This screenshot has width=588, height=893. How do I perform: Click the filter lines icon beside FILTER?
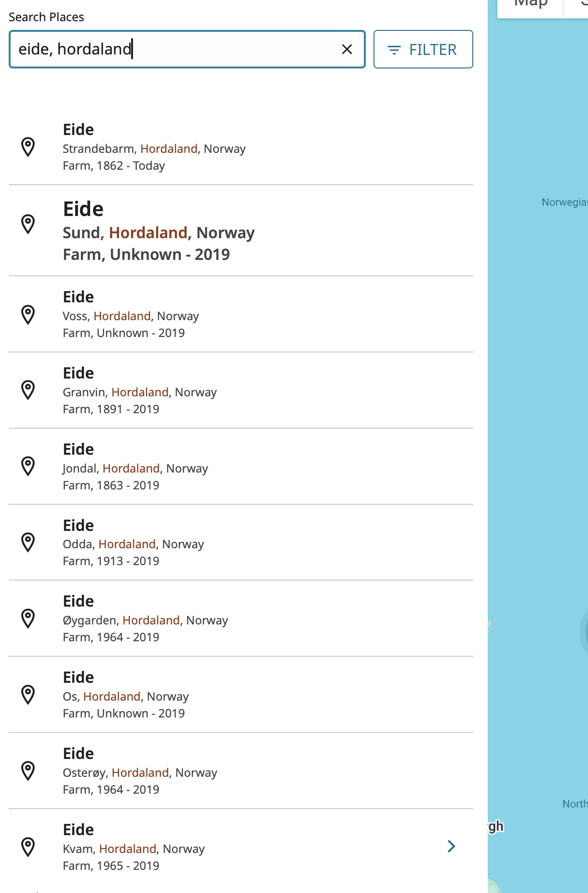pyautogui.click(x=394, y=50)
